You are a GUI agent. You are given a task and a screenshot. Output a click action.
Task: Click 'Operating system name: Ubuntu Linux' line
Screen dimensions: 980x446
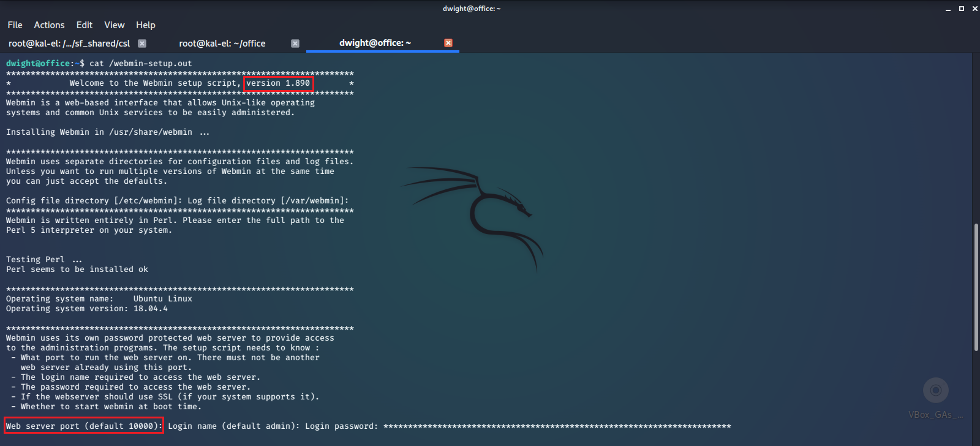99,298
